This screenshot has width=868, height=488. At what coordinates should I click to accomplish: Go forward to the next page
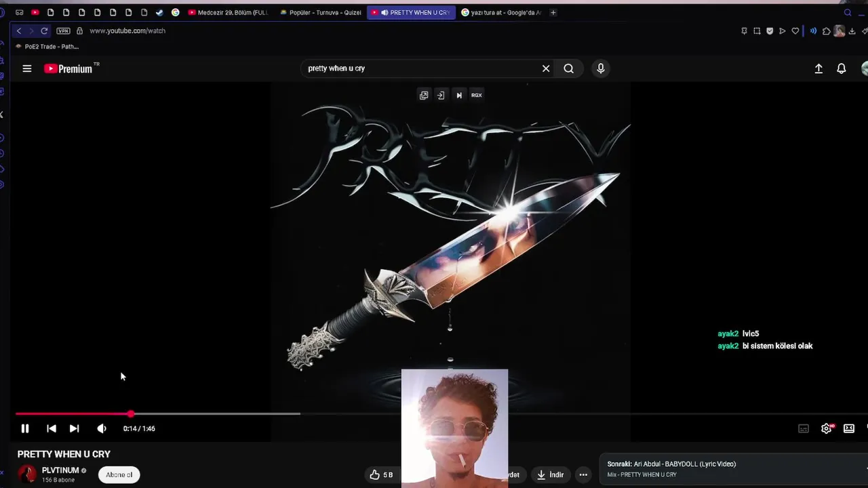(31, 30)
